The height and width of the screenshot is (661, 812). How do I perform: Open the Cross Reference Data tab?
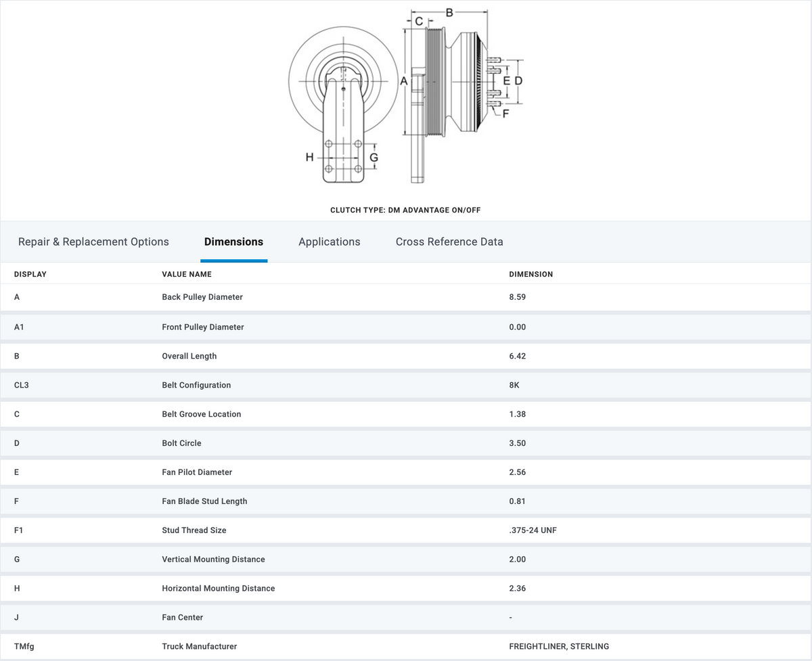(449, 242)
